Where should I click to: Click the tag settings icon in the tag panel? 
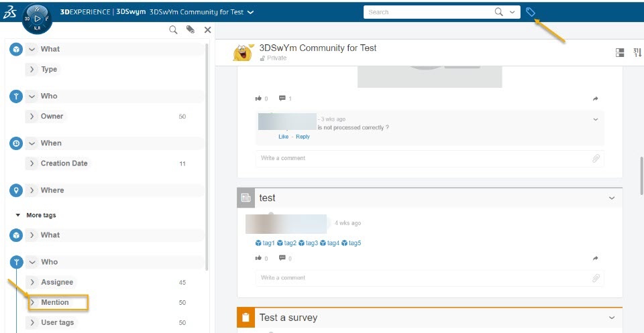[190, 29]
